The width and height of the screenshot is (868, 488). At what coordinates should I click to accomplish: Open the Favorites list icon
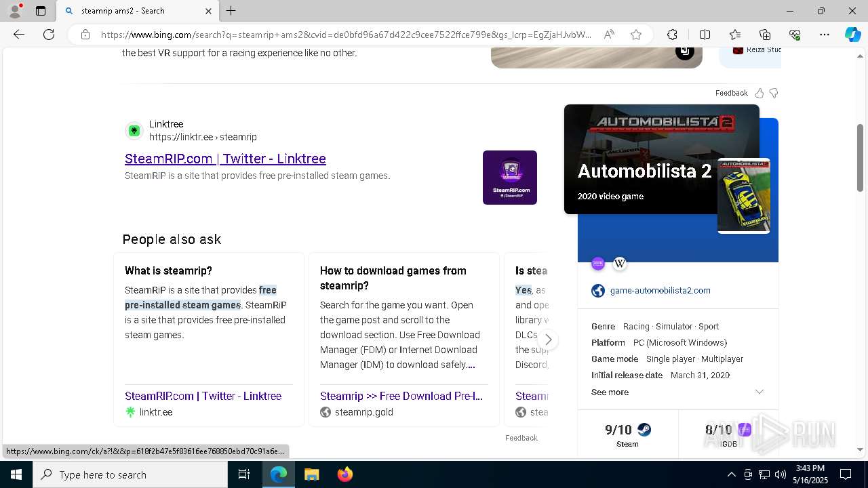click(x=735, y=35)
